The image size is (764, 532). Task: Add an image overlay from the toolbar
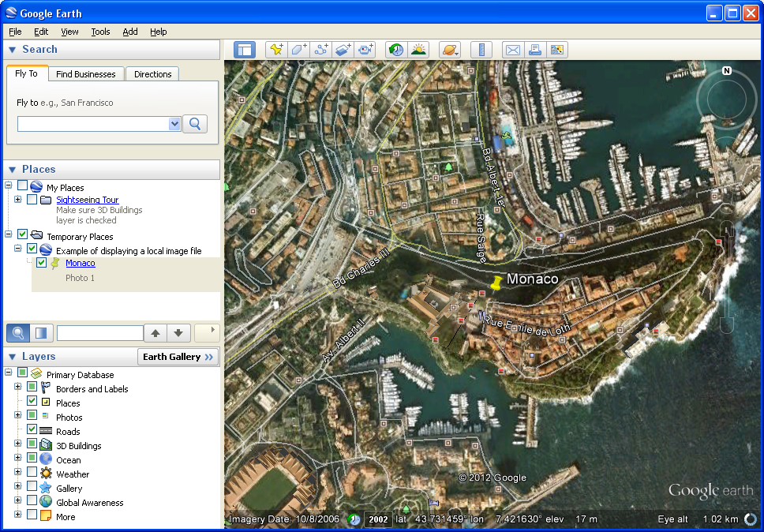pyautogui.click(x=343, y=50)
